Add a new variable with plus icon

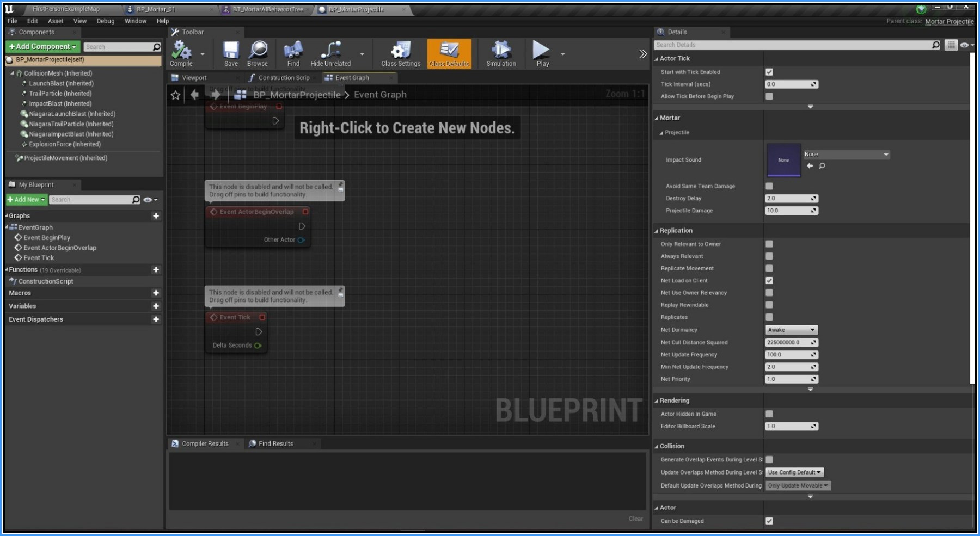(156, 306)
